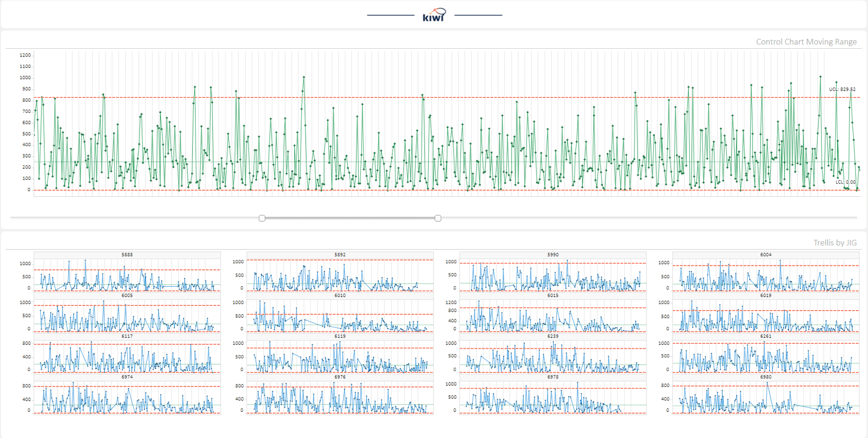
Task: Click the right handle of the range slider
Action: pyautogui.click(x=438, y=219)
